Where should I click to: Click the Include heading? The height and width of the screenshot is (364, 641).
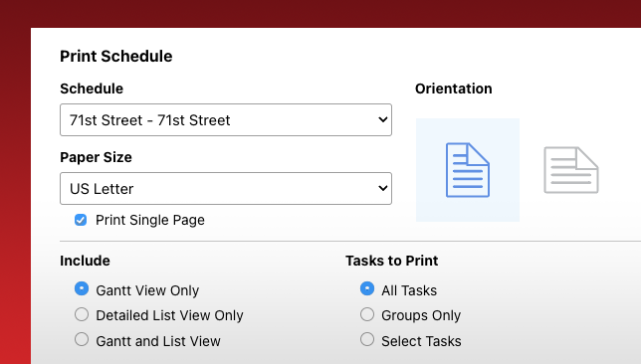[85, 261]
